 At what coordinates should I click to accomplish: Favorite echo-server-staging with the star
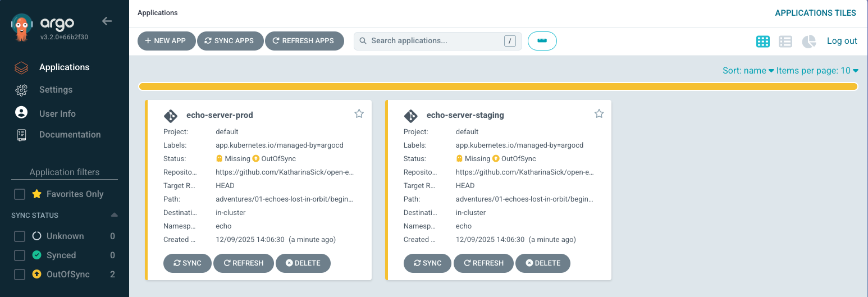click(599, 113)
